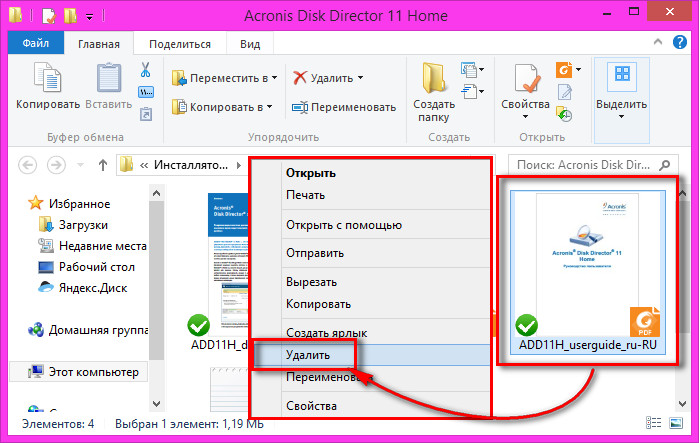Screen dimensions: 699x443
Task: Choose Открыть с помощью in context menu
Action: coord(344,225)
